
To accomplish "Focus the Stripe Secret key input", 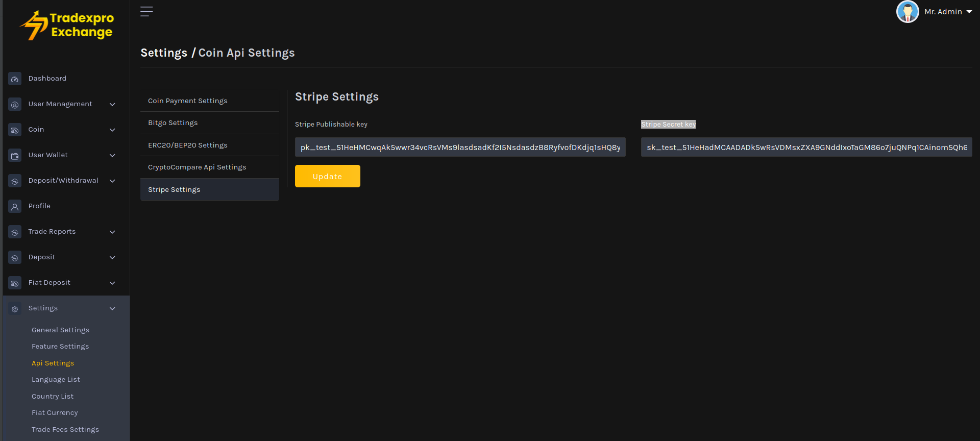I will click(806, 148).
